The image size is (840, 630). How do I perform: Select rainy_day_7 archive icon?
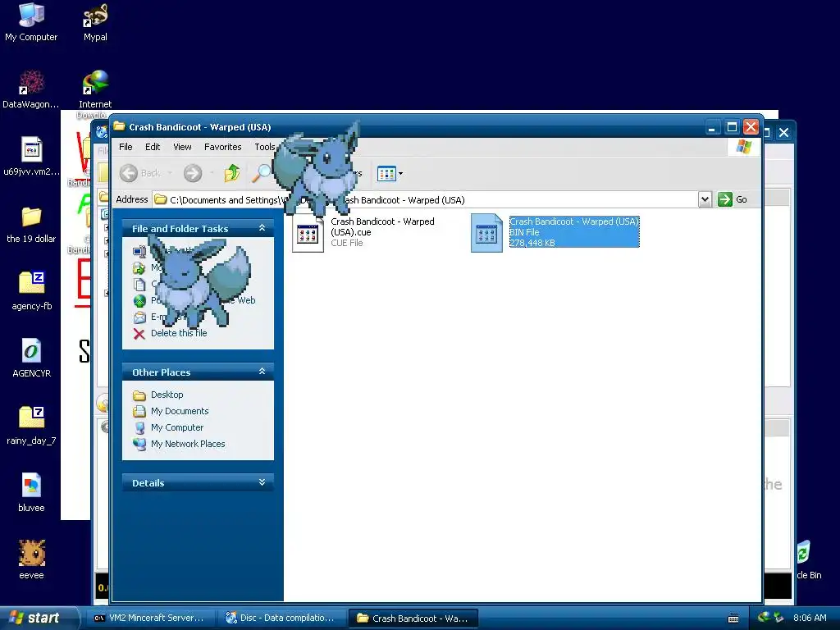point(31,426)
